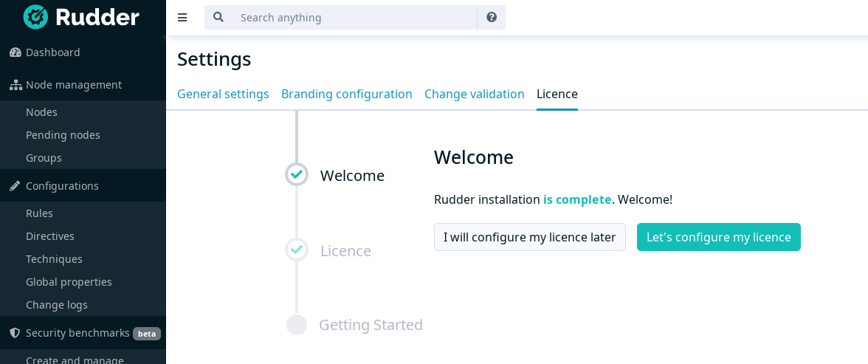Image resolution: width=868 pixels, height=364 pixels.
Task: Click "I will configure my licence later"
Action: pyautogui.click(x=530, y=237)
